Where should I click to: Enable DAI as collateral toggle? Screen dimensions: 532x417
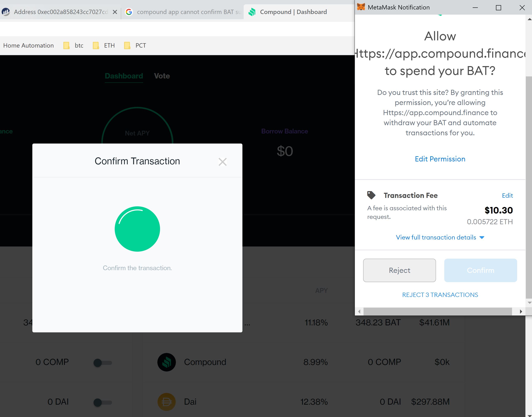tap(102, 402)
